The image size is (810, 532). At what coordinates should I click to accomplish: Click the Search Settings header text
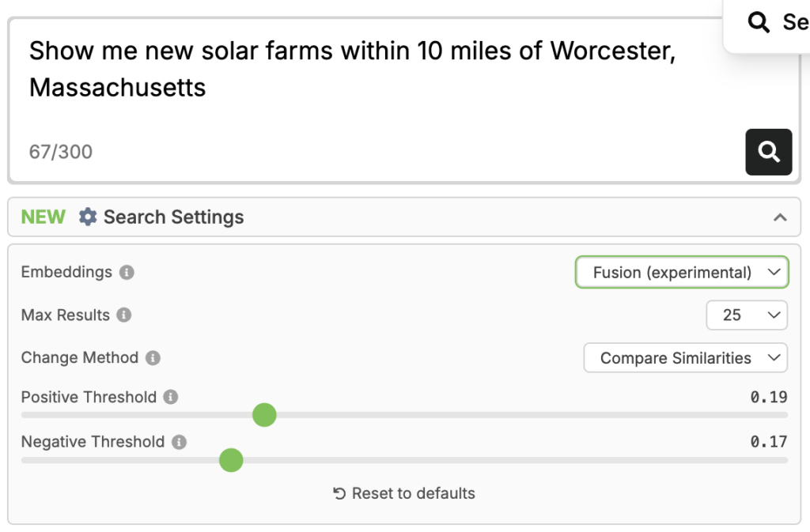tap(173, 217)
